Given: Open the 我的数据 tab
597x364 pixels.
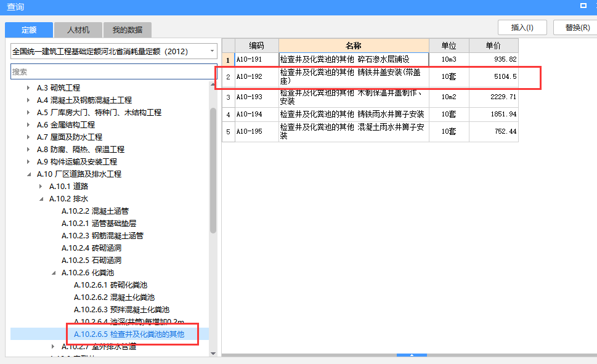Looking at the screenshot, I should coord(127,30).
